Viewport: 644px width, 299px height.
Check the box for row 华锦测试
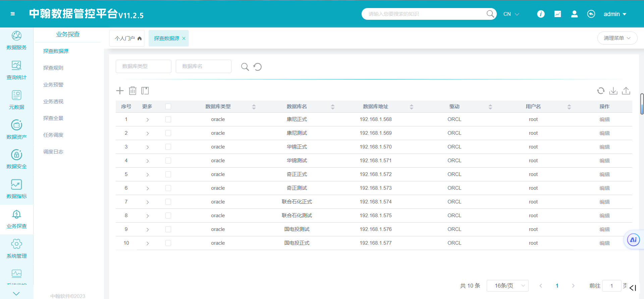pos(168,161)
